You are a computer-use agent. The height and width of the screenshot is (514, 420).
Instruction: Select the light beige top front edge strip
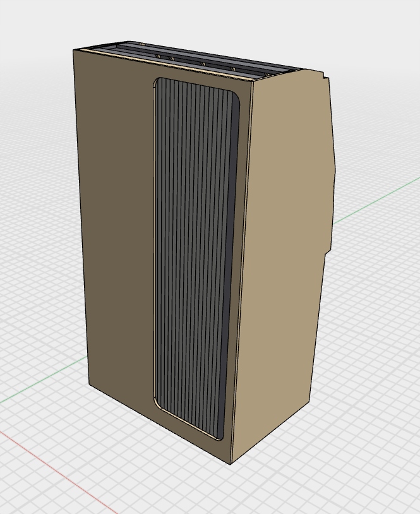[164, 67]
